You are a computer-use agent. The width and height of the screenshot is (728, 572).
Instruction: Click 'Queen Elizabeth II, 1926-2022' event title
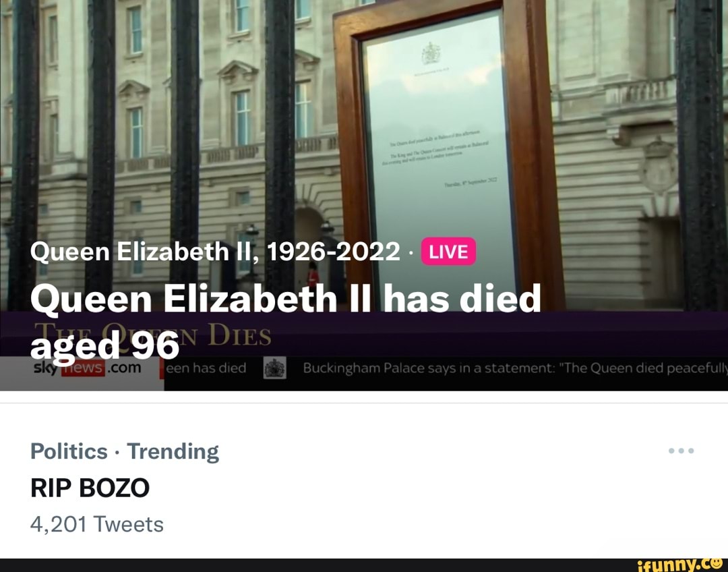coord(214,251)
